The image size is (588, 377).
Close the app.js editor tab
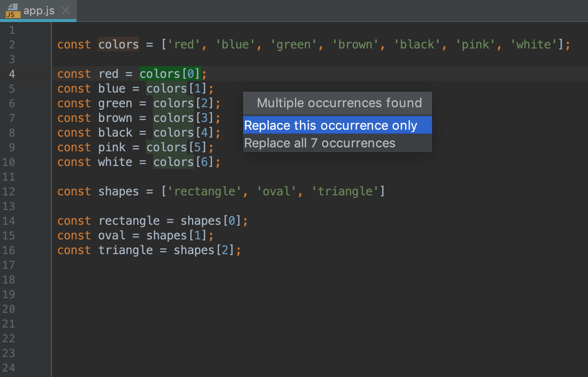tap(66, 11)
